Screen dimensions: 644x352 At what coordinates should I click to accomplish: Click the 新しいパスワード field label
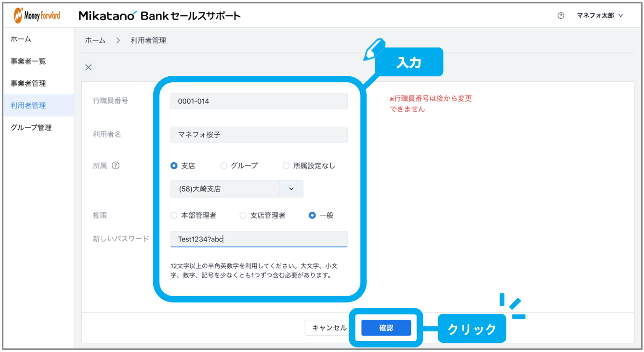121,239
